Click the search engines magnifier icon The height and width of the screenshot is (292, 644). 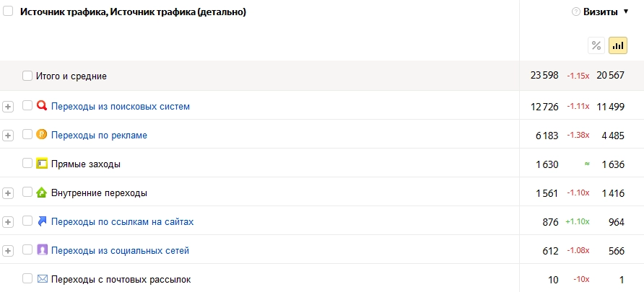pos(42,106)
